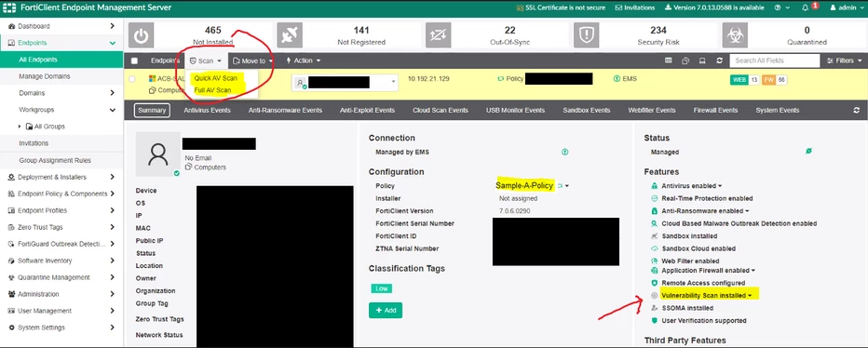Tick the ACB endpoint row checkbox

tap(131, 79)
